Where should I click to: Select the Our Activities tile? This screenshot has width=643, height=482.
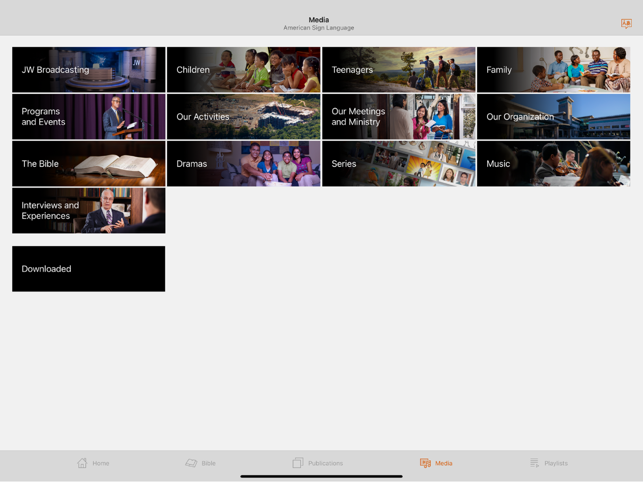click(x=244, y=117)
